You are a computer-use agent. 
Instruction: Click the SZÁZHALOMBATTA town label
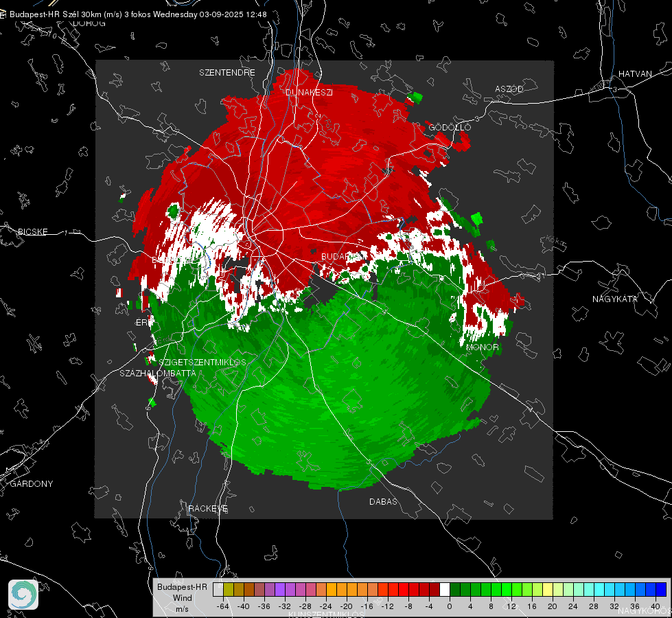158,374
